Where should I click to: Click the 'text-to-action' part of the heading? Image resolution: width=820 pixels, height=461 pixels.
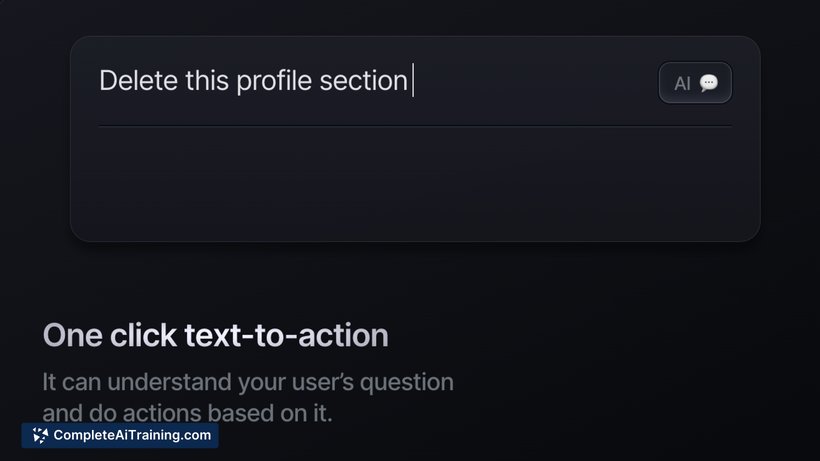[x=286, y=335]
